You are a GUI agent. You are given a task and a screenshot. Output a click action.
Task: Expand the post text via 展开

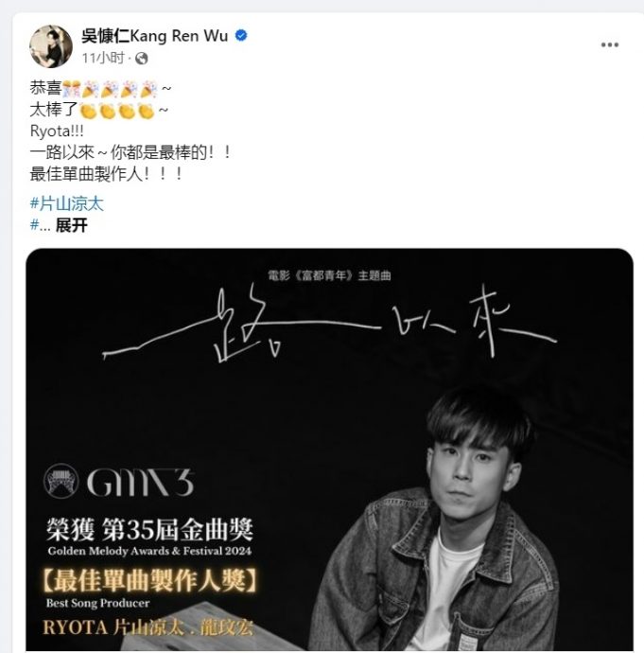click(x=72, y=225)
